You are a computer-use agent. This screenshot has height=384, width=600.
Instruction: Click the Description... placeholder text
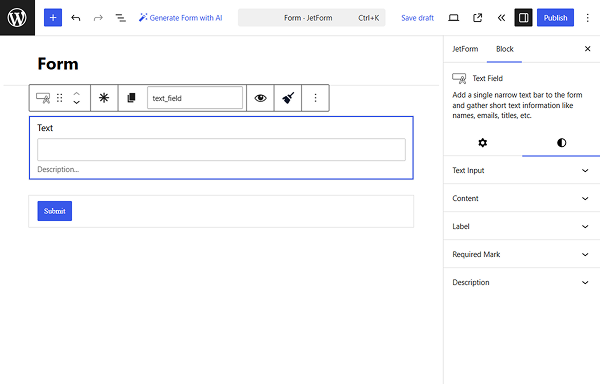(58, 169)
